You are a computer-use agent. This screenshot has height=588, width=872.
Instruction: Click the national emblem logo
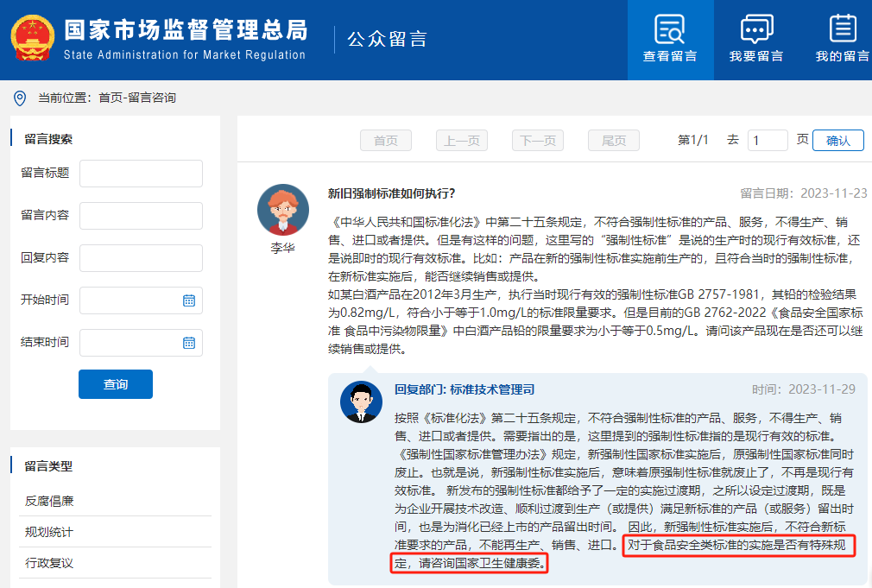[33, 38]
